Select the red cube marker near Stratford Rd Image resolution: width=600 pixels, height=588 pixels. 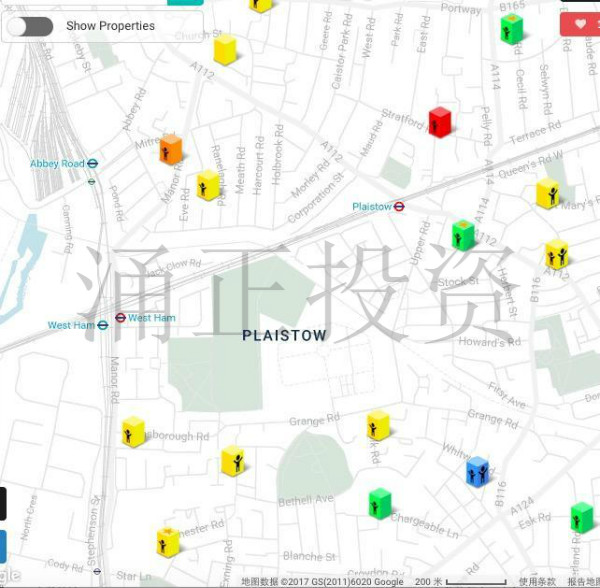pos(440,122)
